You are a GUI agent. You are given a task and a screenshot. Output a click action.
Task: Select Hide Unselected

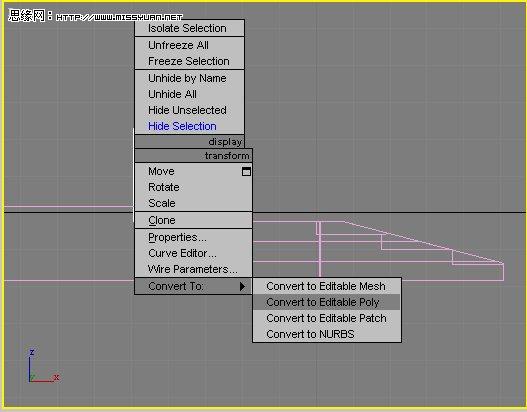click(189, 110)
